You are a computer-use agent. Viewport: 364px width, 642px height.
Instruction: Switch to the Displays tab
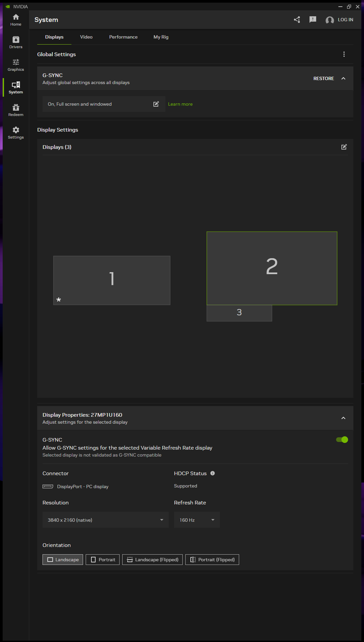coord(54,37)
